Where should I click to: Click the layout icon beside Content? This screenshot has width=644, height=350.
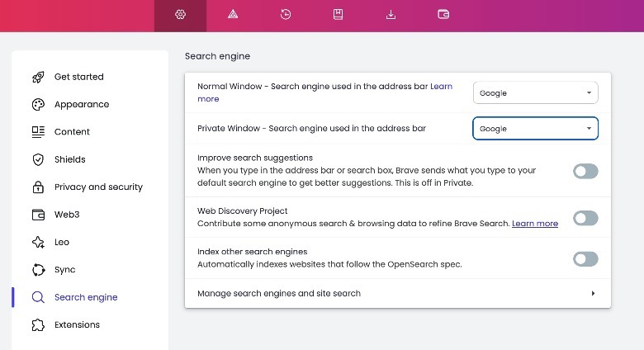[38, 132]
